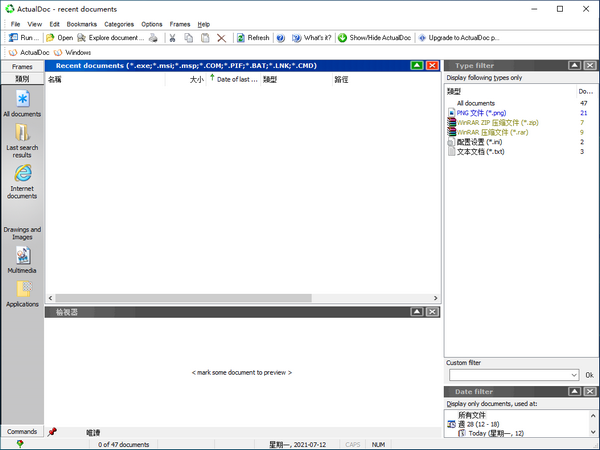Click the Ok button beside Custom filter
This screenshot has height=450, width=600.
[x=589, y=375]
